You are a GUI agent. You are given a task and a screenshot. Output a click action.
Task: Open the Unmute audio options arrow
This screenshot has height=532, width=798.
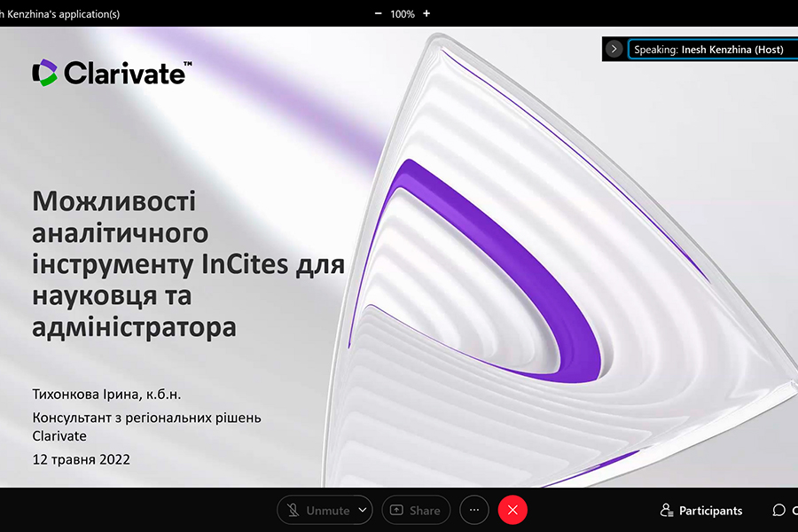362,511
